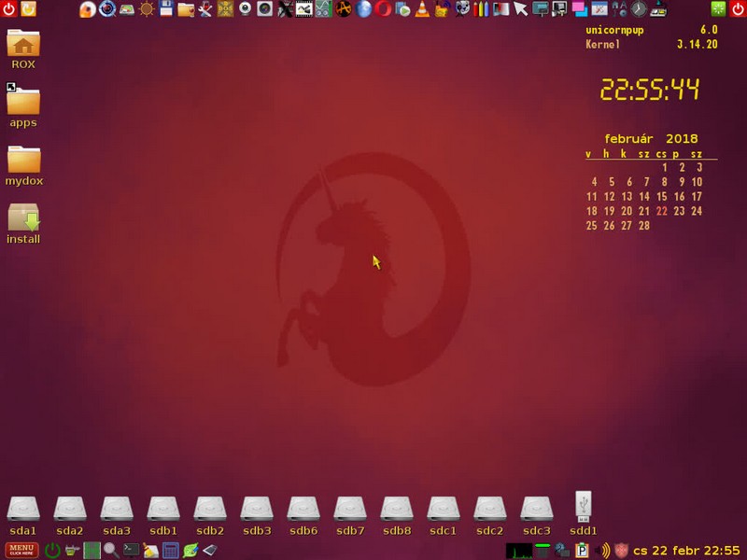
Task: Click the red power button at top-left
Action: pyautogui.click(x=8, y=9)
